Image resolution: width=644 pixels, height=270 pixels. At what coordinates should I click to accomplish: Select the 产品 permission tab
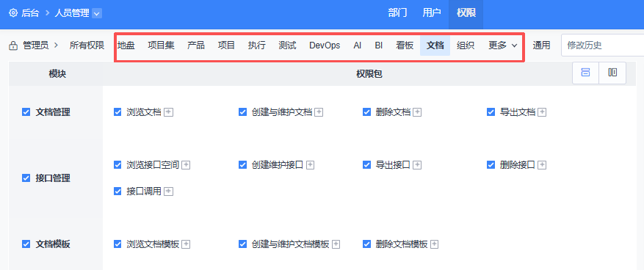196,45
